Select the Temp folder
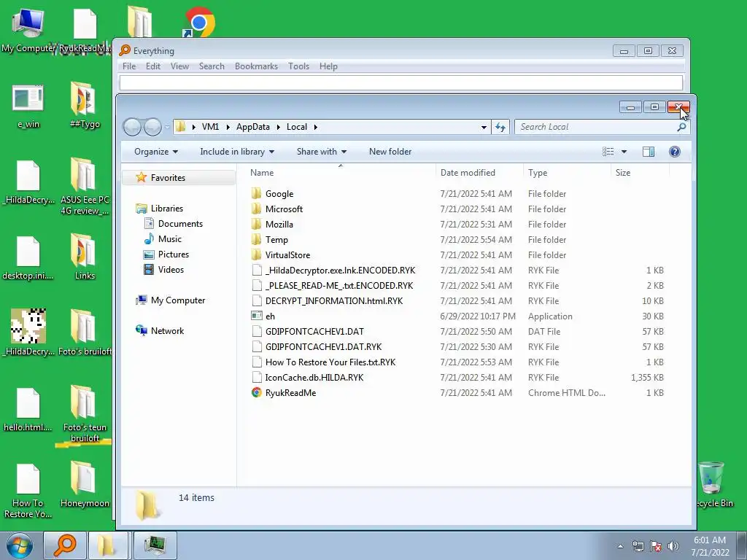 point(276,239)
